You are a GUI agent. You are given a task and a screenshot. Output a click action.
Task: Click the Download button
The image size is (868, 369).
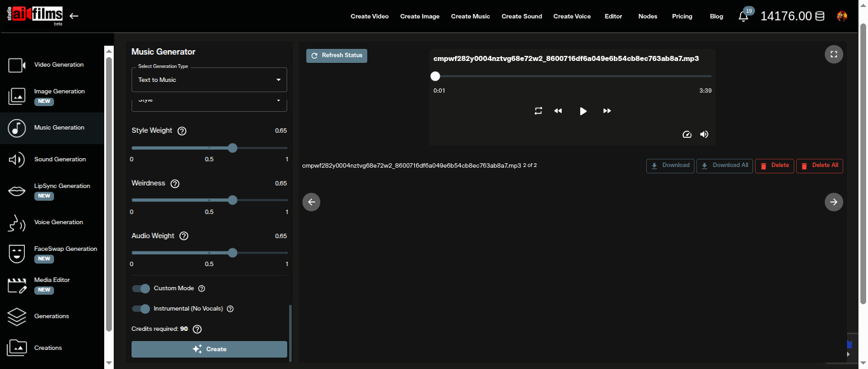[x=670, y=166]
